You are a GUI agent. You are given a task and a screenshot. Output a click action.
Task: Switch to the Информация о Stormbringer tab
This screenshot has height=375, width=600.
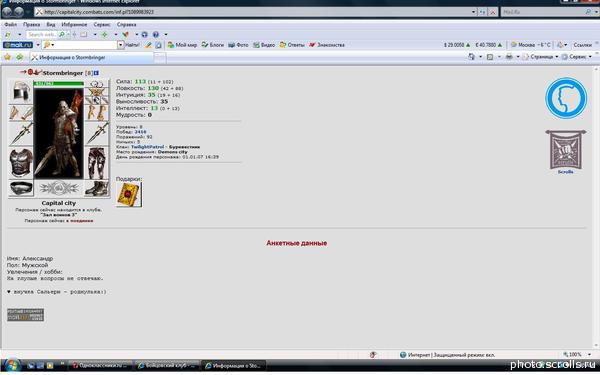(92, 57)
